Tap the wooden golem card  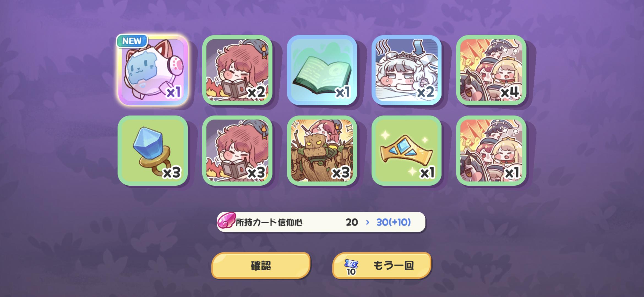click(322, 151)
